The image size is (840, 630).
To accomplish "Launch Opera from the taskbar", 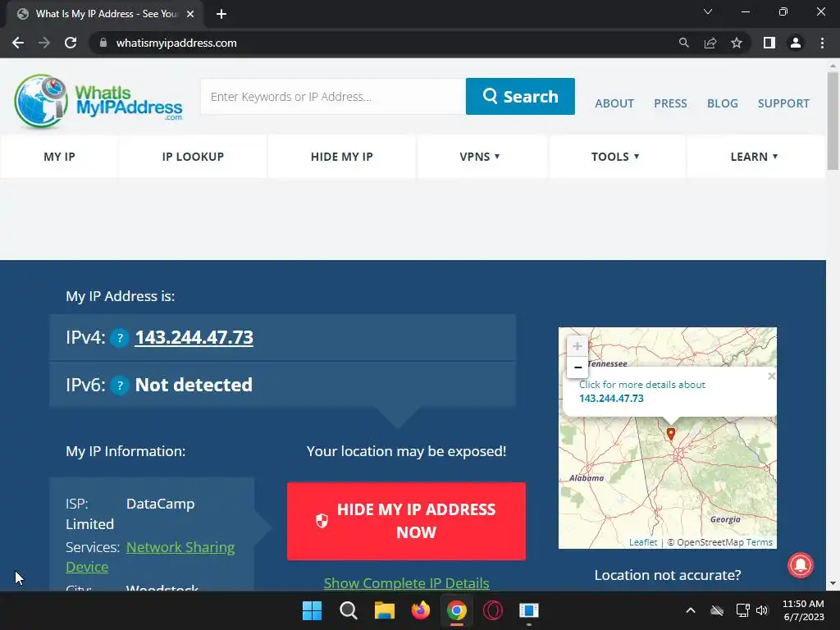I will pos(493,610).
